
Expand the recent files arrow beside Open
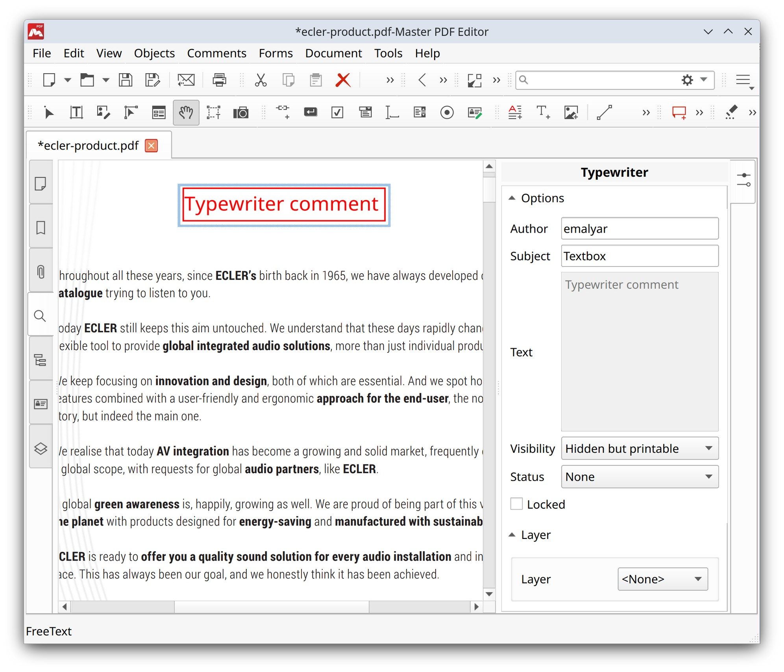click(x=105, y=80)
